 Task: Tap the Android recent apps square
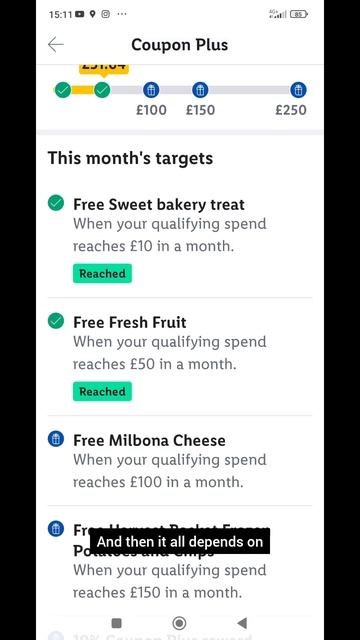click(116, 623)
